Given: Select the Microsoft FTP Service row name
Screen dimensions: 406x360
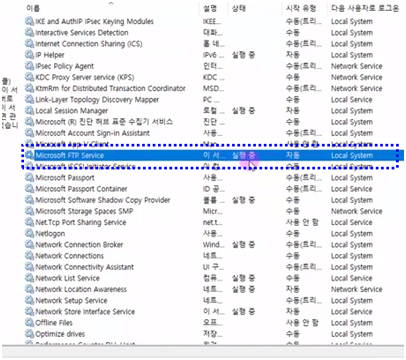Looking at the screenshot, I should click(x=70, y=155).
